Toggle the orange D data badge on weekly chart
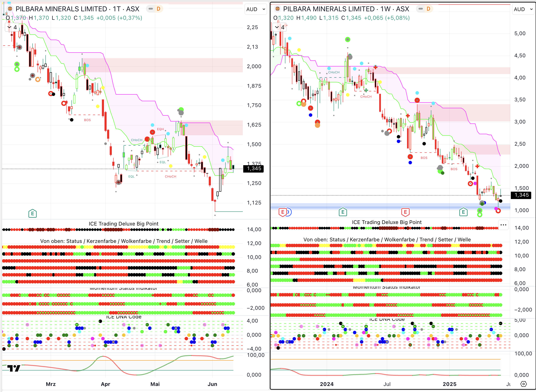This screenshot has height=392, width=536. click(428, 9)
